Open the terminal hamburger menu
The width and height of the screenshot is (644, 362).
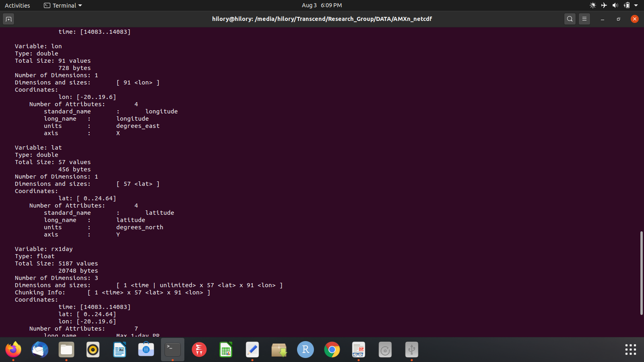[x=584, y=19]
